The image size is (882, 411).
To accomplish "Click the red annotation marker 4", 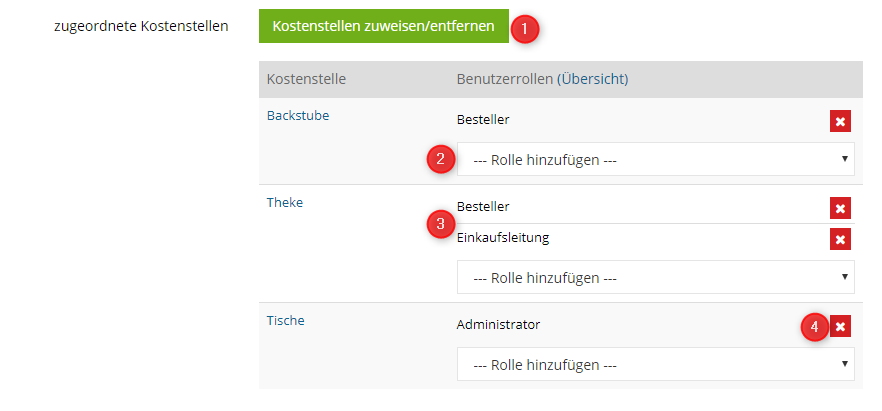I will point(813,326).
